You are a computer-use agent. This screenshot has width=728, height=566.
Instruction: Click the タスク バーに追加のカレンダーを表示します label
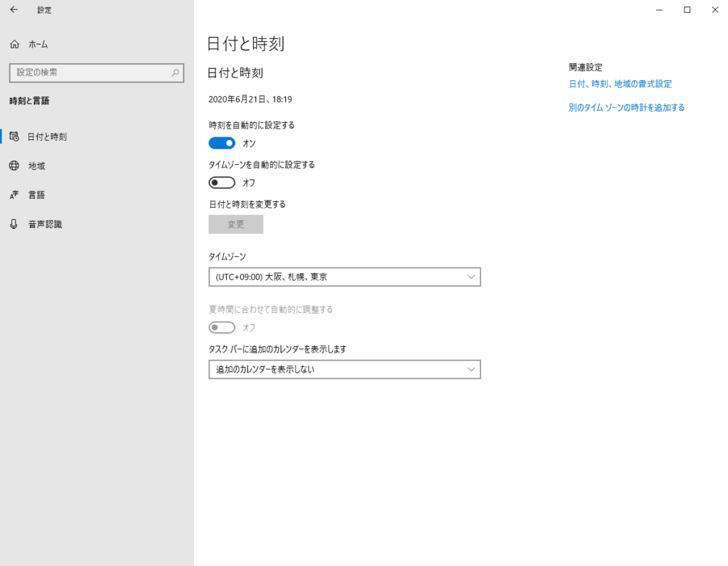coord(278,349)
